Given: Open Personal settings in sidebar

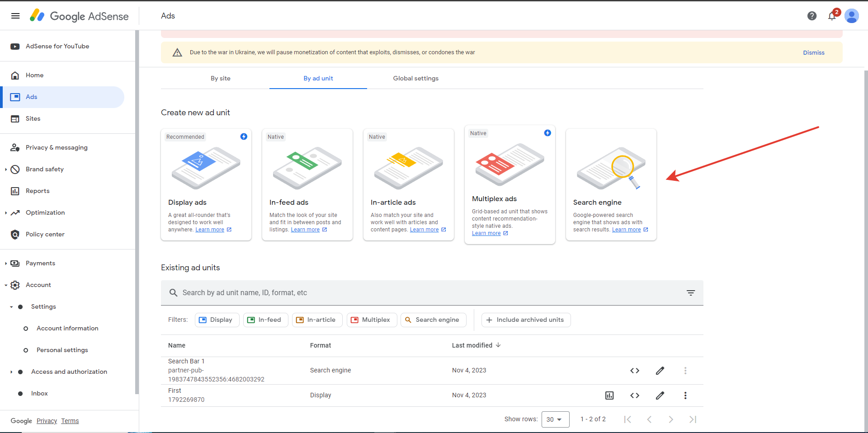Looking at the screenshot, I should click(x=62, y=350).
